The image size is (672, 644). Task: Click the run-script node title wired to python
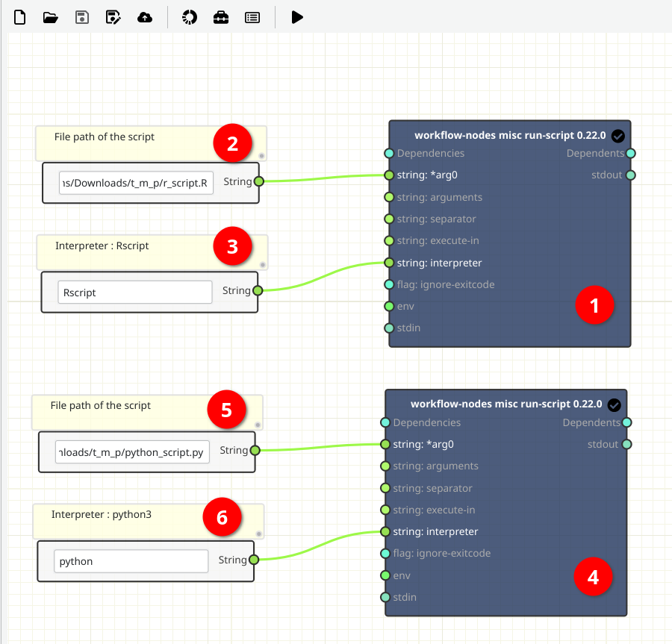click(x=506, y=404)
